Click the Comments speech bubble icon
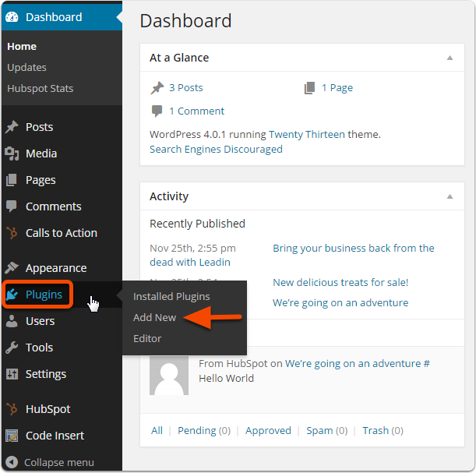The image size is (476, 473). [12, 206]
